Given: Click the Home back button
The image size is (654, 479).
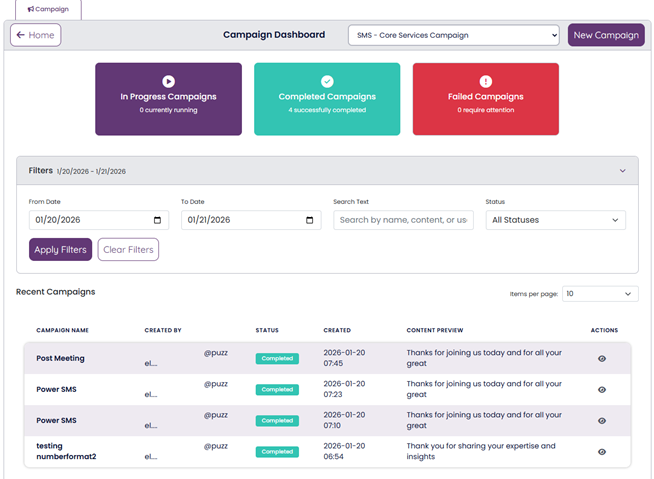Looking at the screenshot, I should [x=36, y=35].
